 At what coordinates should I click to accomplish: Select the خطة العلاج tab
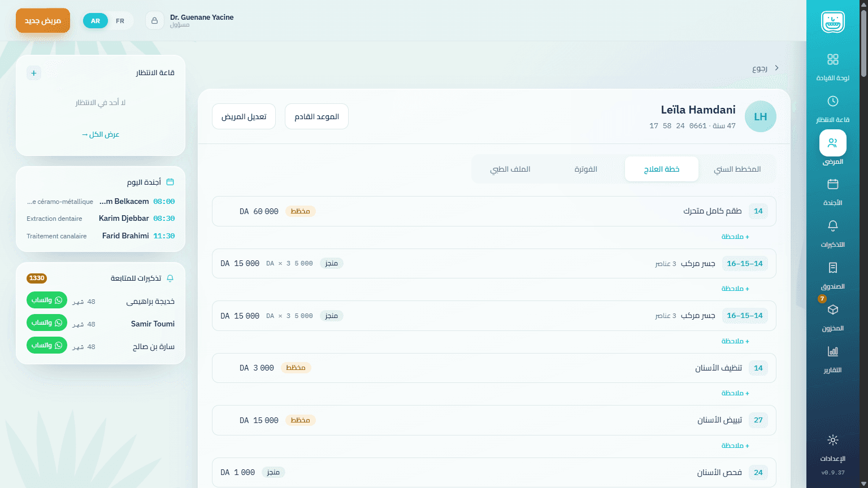pyautogui.click(x=662, y=169)
